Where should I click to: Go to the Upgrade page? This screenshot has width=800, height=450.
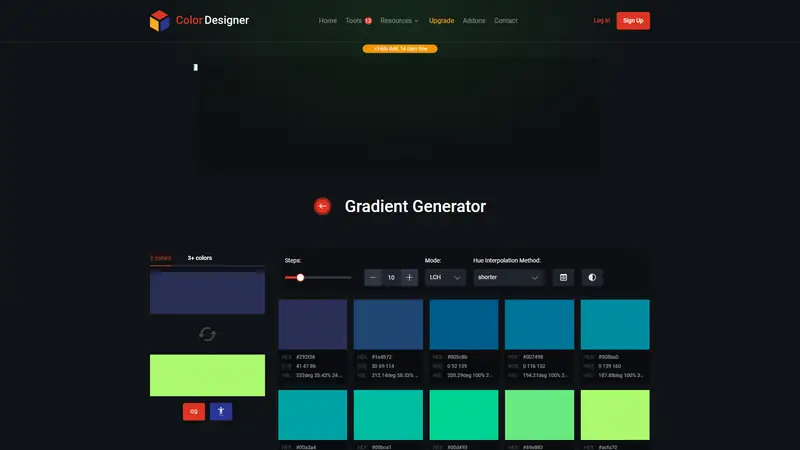click(441, 21)
